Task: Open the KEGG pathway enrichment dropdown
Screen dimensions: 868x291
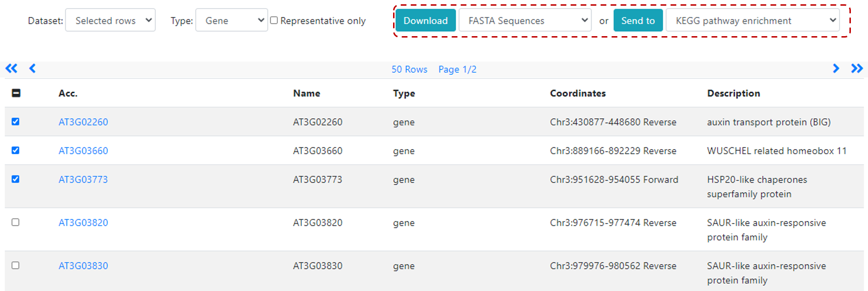Action: tap(752, 20)
